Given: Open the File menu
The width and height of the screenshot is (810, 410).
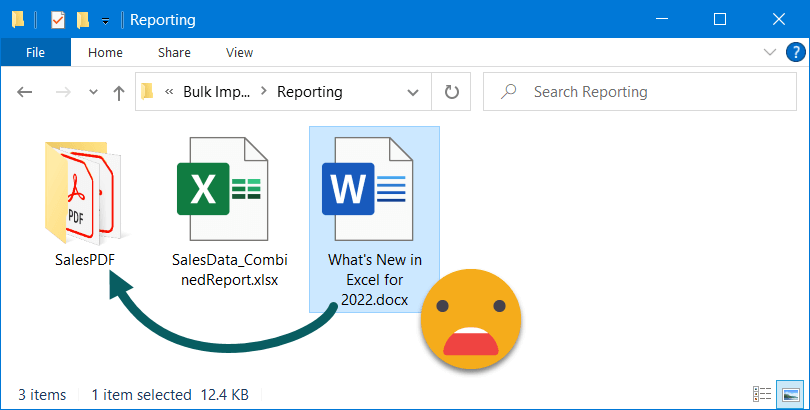Looking at the screenshot, I should tap(35, 52).
